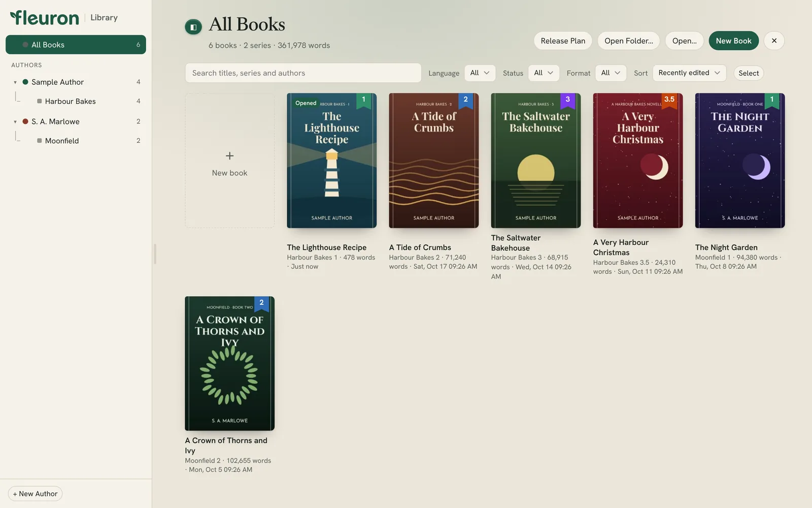Open the Sort dropdown showing Recently edited
This screenshot has height=508, width=812.
click(x=689, y=73)
